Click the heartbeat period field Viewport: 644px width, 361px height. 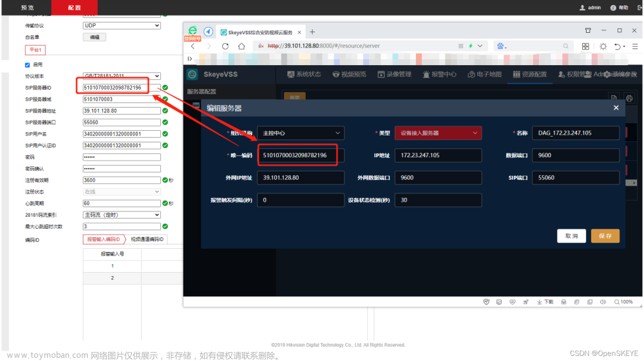122,203
